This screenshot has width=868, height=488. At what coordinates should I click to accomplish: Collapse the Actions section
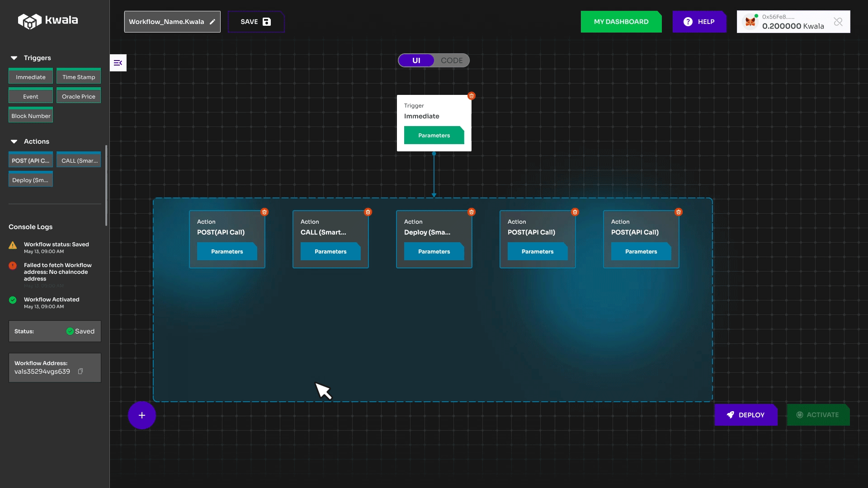14,141
